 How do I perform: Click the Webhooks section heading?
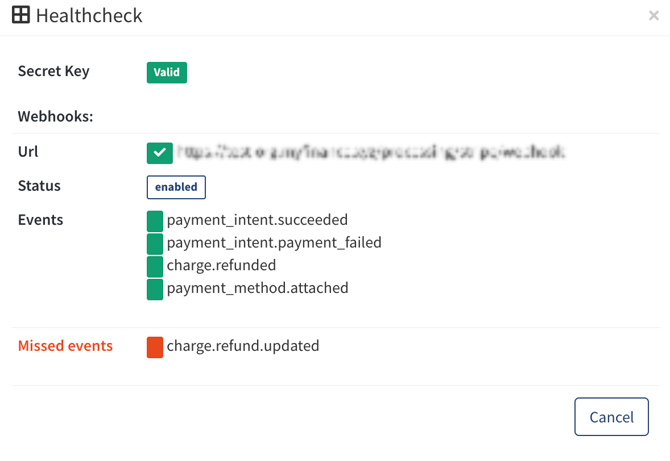point(55,116)
